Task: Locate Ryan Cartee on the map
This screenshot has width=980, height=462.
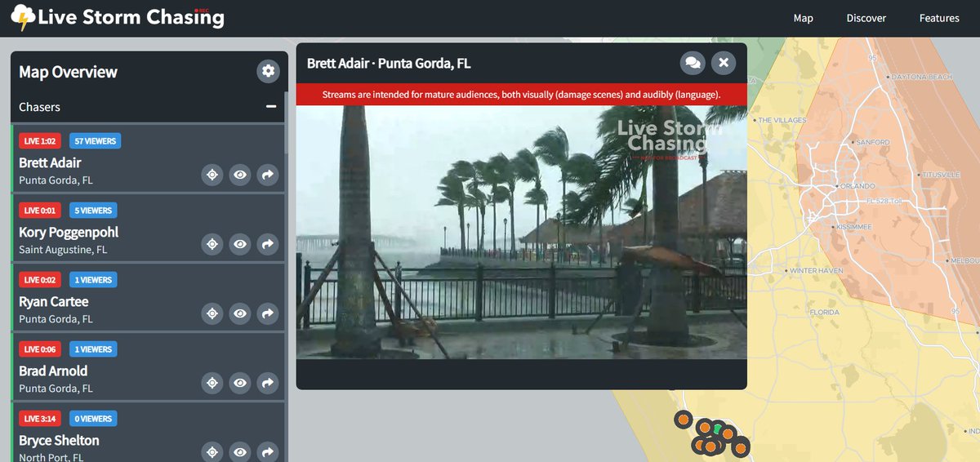Action: [212, 313]
